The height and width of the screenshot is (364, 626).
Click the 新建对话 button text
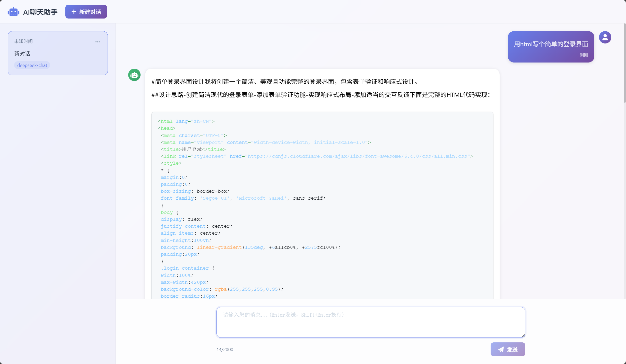point(90,12)
